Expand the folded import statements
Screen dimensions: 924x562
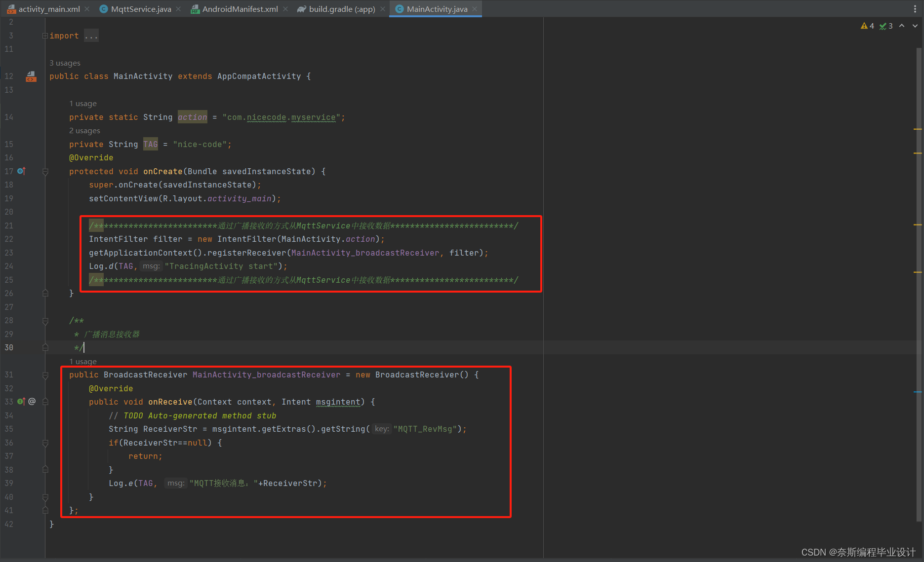point(45,36)
